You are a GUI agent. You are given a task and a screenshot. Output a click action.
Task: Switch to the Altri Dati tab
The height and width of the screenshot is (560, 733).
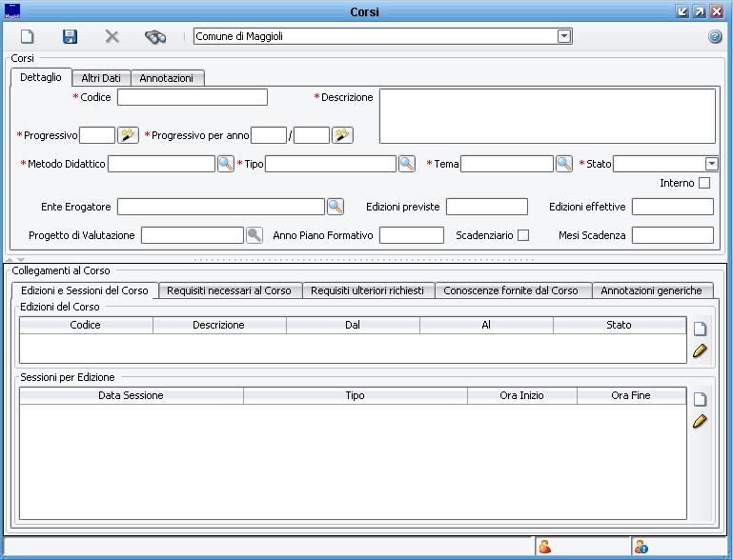(100, 78)
